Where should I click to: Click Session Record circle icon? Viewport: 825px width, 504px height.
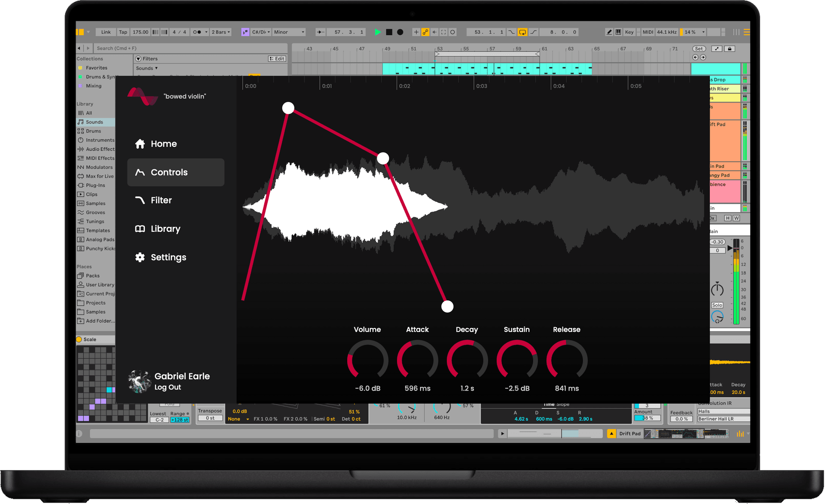452,32
